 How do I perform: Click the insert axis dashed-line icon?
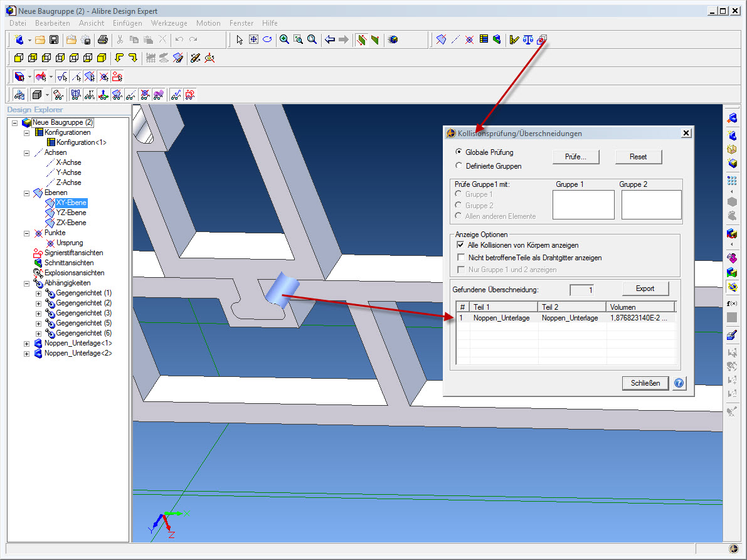tap(455, 40)
